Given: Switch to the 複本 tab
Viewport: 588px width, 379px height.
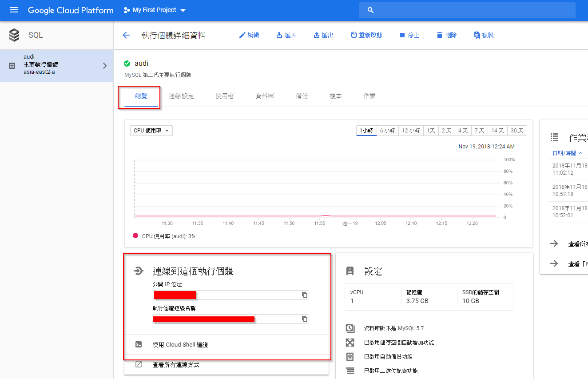Looking at the screenshot, I should (x=336, y=96).
